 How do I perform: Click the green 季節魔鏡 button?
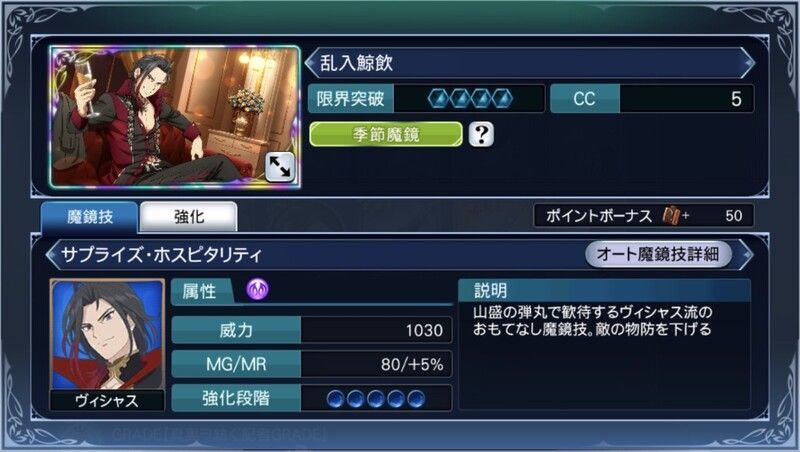tap(386, 135)
